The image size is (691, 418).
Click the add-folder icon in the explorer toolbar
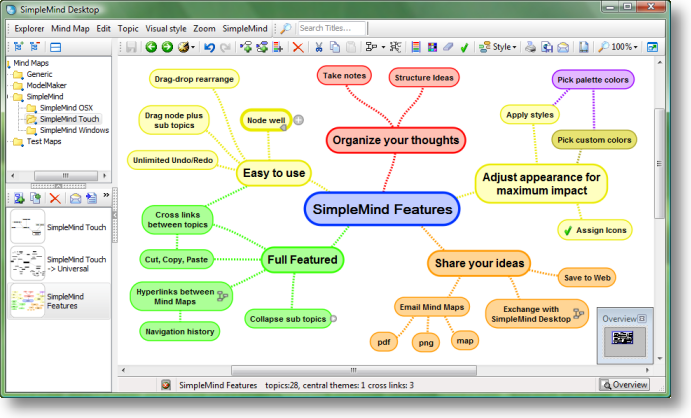point(19,46)
